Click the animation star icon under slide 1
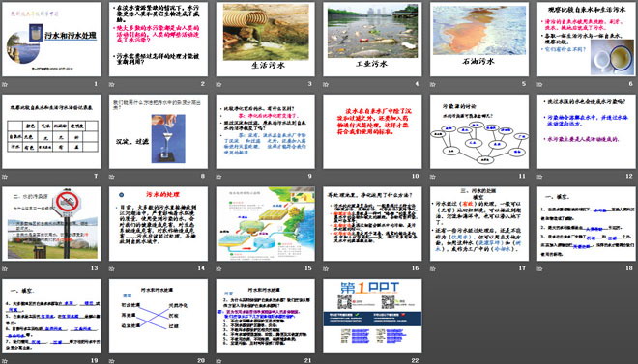Viewport: 638px width, 364px height. (5, 85)
